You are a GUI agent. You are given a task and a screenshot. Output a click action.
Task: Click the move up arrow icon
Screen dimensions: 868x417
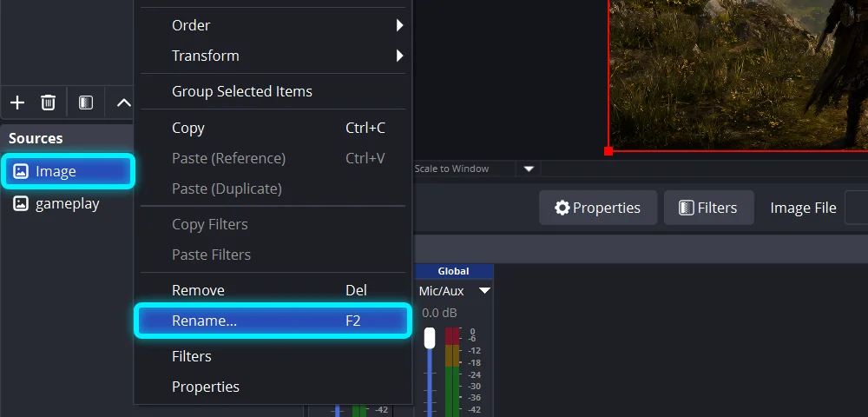tap(124, 103)
